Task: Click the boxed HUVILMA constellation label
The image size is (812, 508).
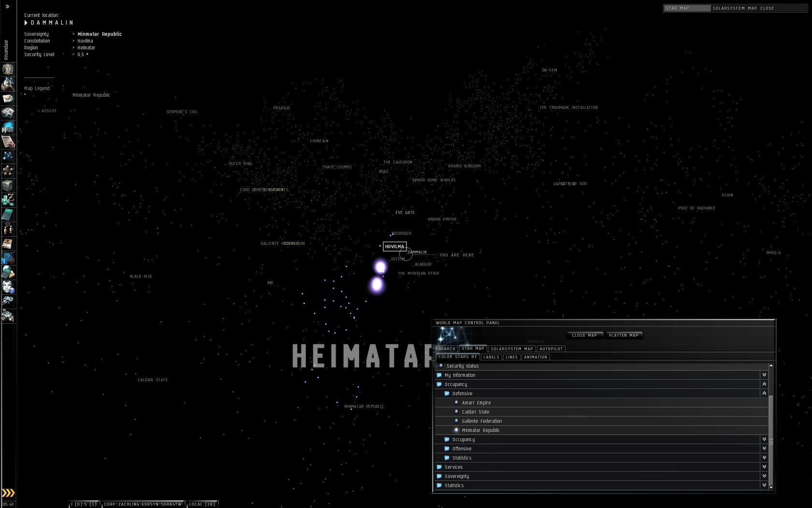Action: click(394, 246)
